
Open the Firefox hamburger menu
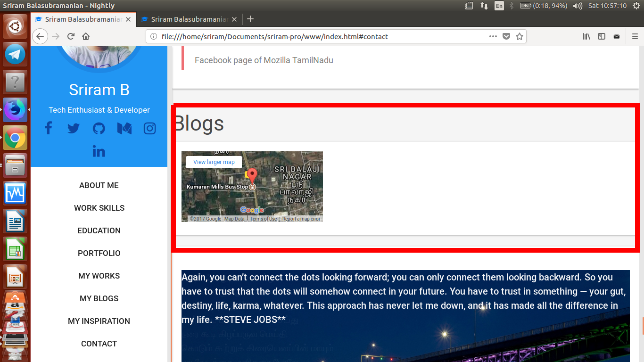(635, 36)
